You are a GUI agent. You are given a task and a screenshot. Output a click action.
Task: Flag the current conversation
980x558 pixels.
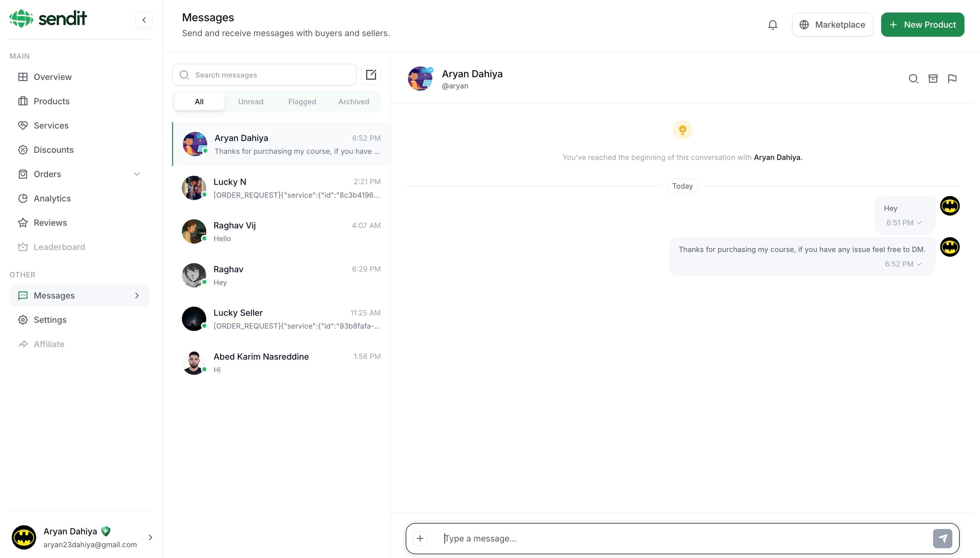(952, 79)
